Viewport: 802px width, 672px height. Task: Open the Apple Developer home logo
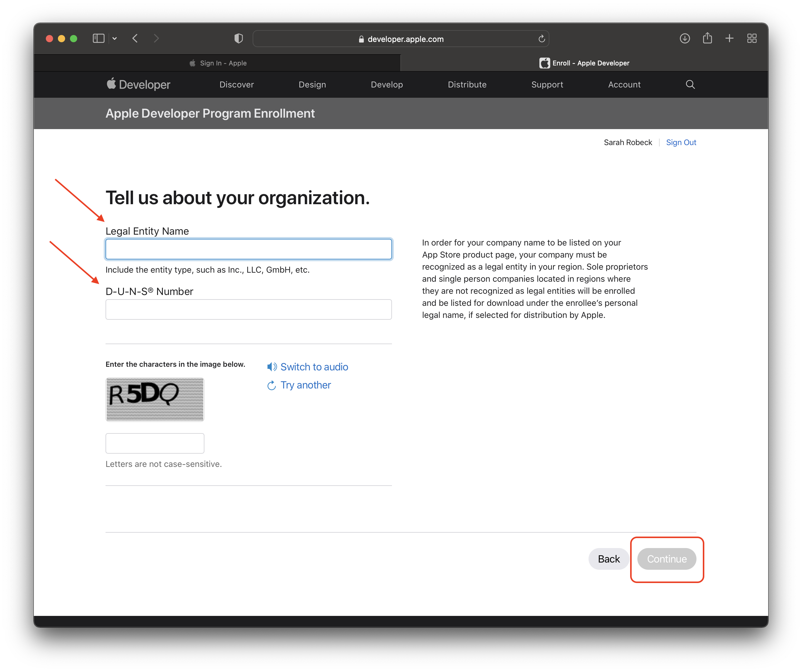pyautogui.click(x=138, y=84)
